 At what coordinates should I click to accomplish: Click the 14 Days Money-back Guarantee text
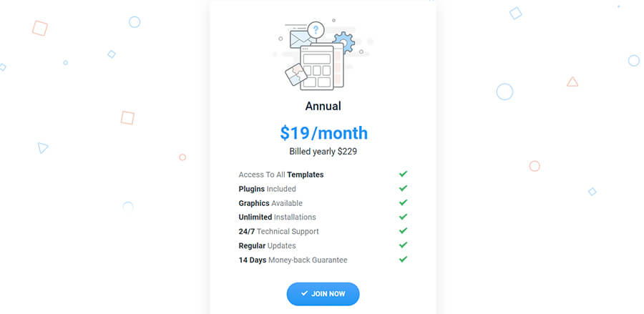293,260
